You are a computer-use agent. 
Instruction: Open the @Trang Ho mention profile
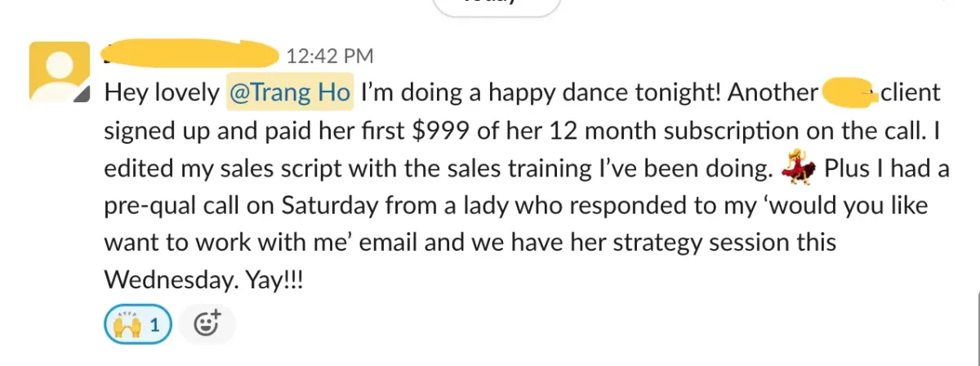click(x=290, y=93)
